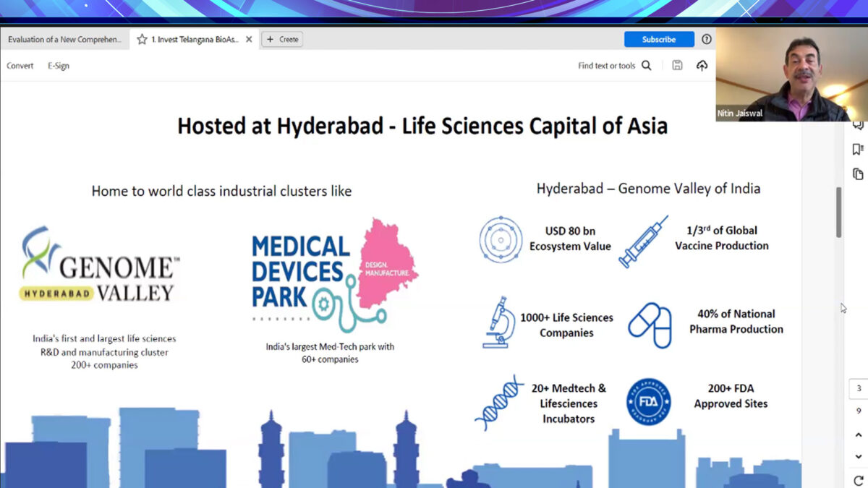Click Nitin Jaiswal's video thumbnail
The image size is (868, 488).
[790, 74]
